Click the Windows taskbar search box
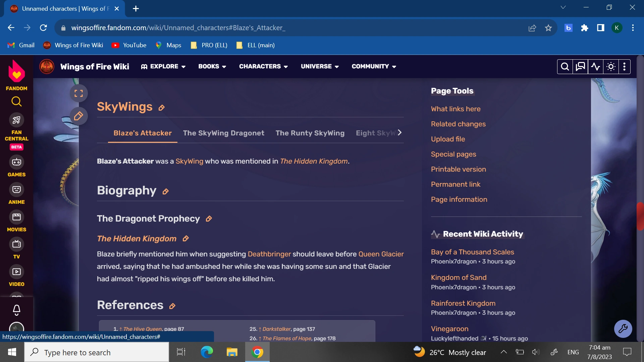This screenshot has width=644, height=362. click(97, 352)
